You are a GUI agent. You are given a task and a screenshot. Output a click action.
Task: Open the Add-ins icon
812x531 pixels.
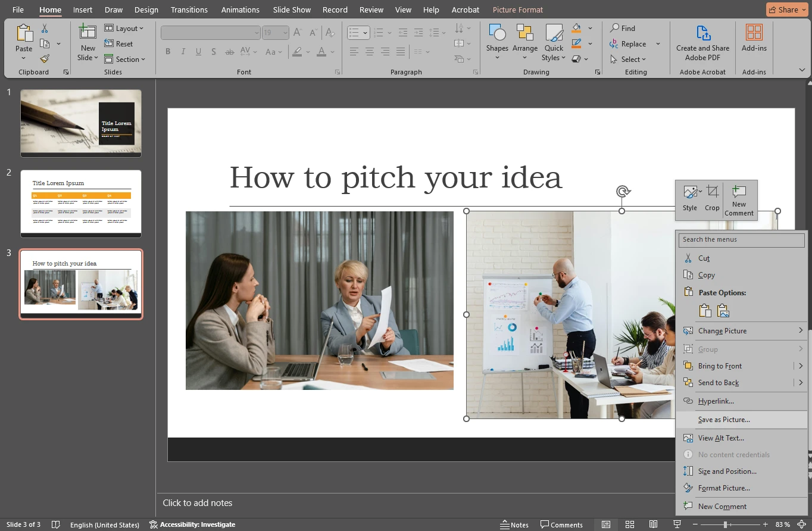[754, 33]
